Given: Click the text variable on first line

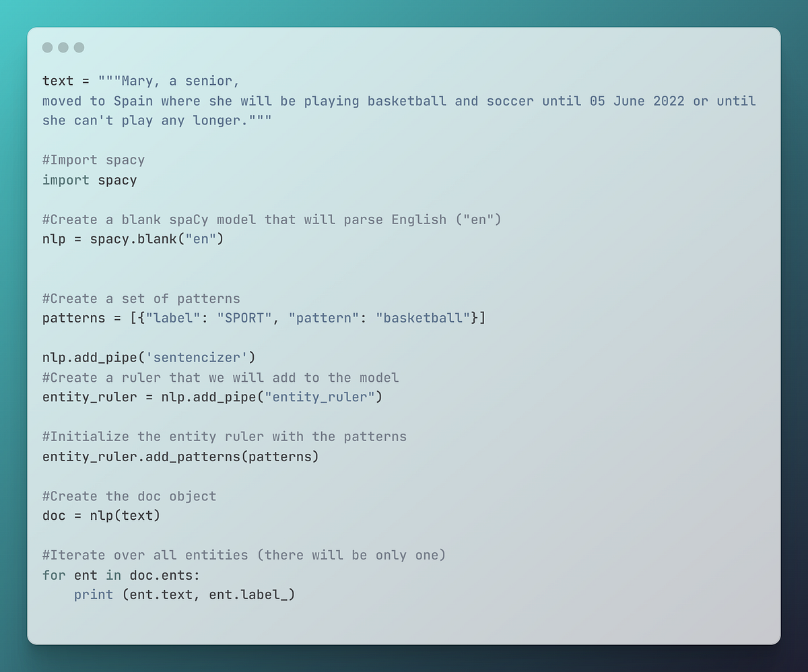Looking at the screenshot, I should point(58,81).
